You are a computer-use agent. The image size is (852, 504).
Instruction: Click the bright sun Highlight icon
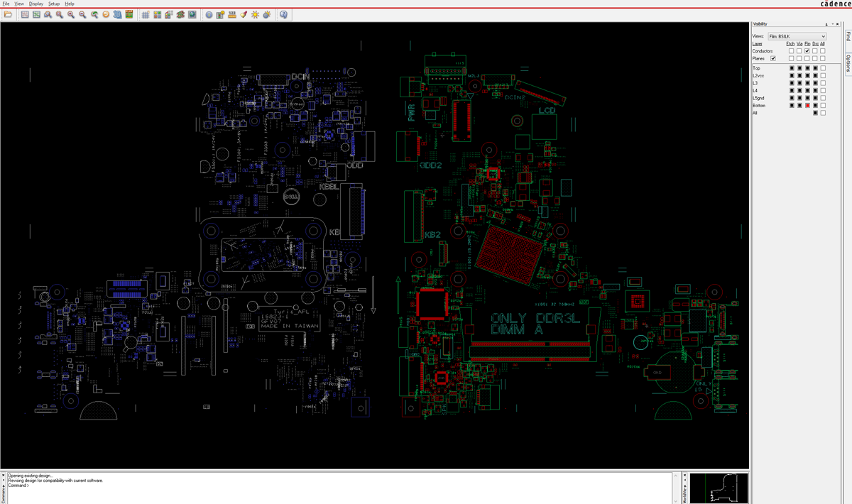pos(255,14)
